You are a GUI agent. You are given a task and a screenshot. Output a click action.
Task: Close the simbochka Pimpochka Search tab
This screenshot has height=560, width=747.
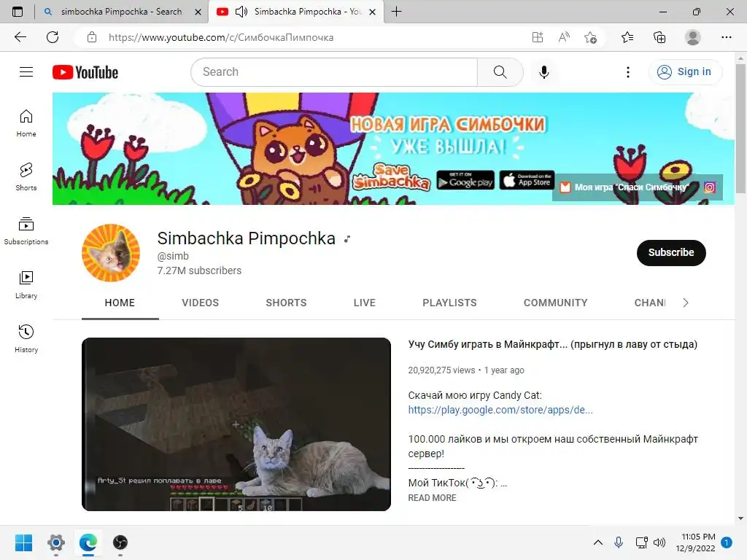(x=198, y=12)
